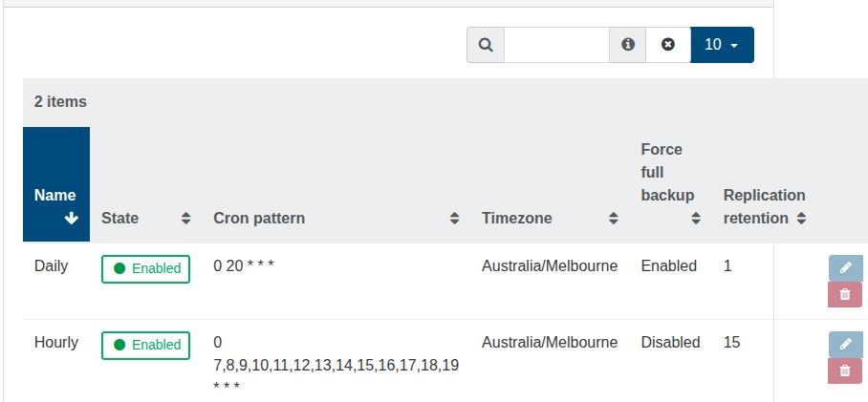Edit the Hourly schedule with the pencil icon
The height and width of the screenshot is (402, 868).
click(x=844, y=345)
